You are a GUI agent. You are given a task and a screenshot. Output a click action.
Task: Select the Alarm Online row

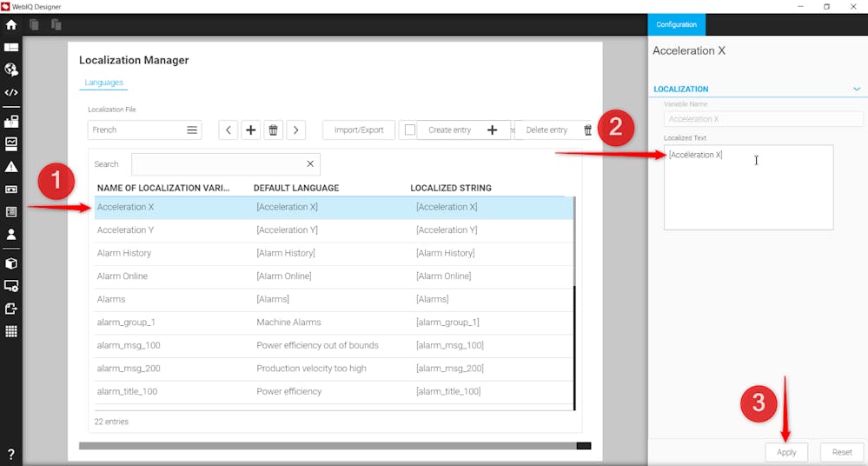[334, 276]
